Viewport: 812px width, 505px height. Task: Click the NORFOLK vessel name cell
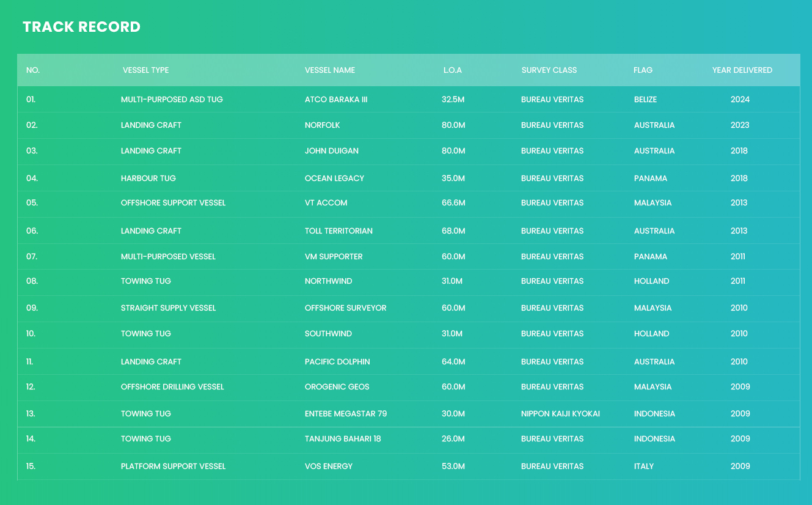tap(322, 125)
